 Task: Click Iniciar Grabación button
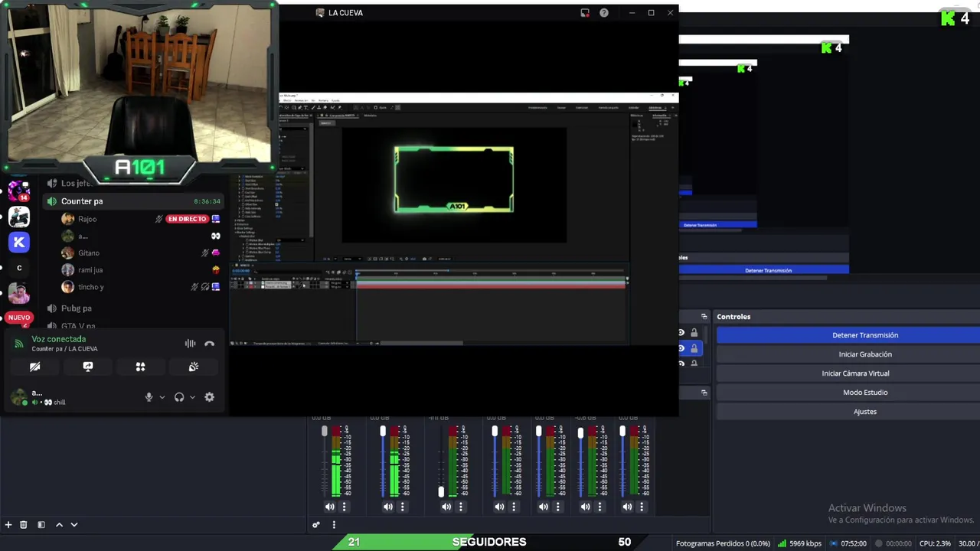pyautogui.click(x=865, y=354)
